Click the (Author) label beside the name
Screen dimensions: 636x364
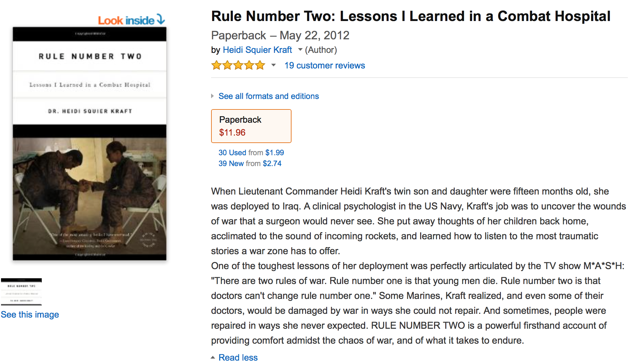(321, 50)
